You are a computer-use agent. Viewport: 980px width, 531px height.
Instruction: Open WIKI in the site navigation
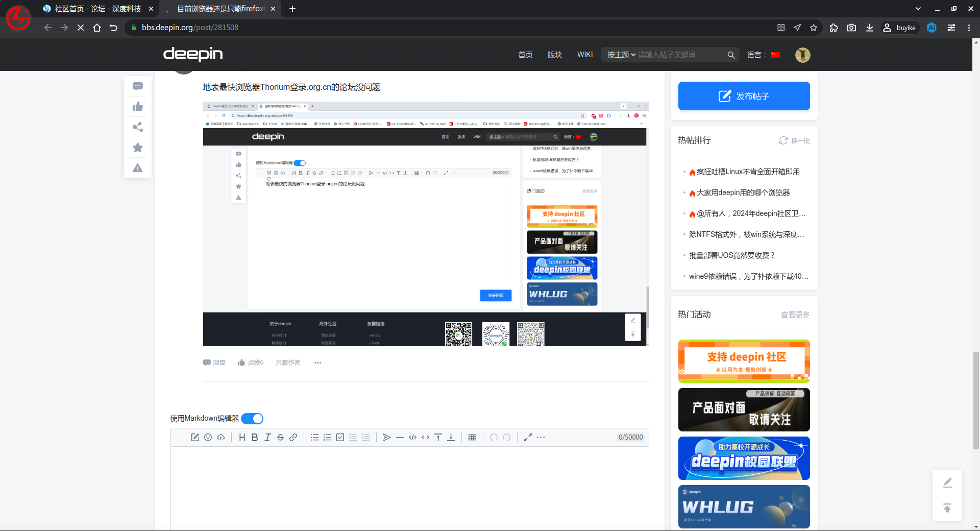coord(585,55)
